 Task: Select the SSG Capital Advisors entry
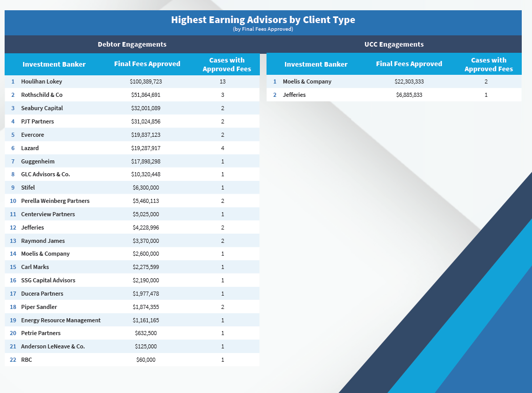(48, 280)
